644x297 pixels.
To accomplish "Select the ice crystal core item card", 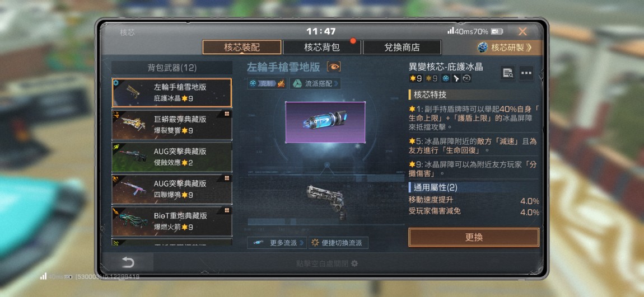I will tap(325, 122).
